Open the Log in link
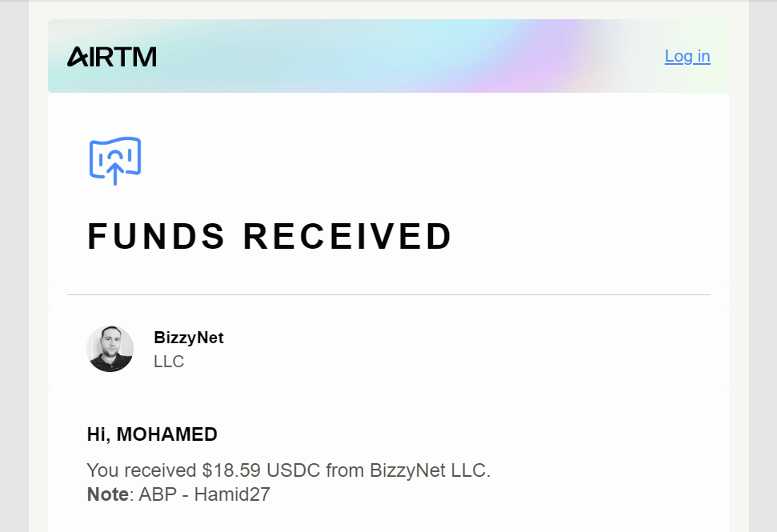Image resolution: width=777 pixels, height=532 pixels. coord(687,56)
